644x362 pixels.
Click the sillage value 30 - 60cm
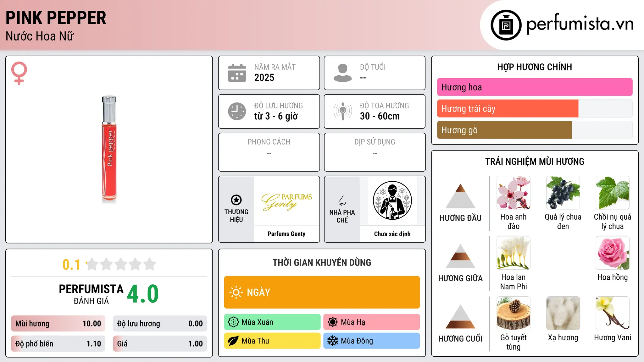point(380,116)
